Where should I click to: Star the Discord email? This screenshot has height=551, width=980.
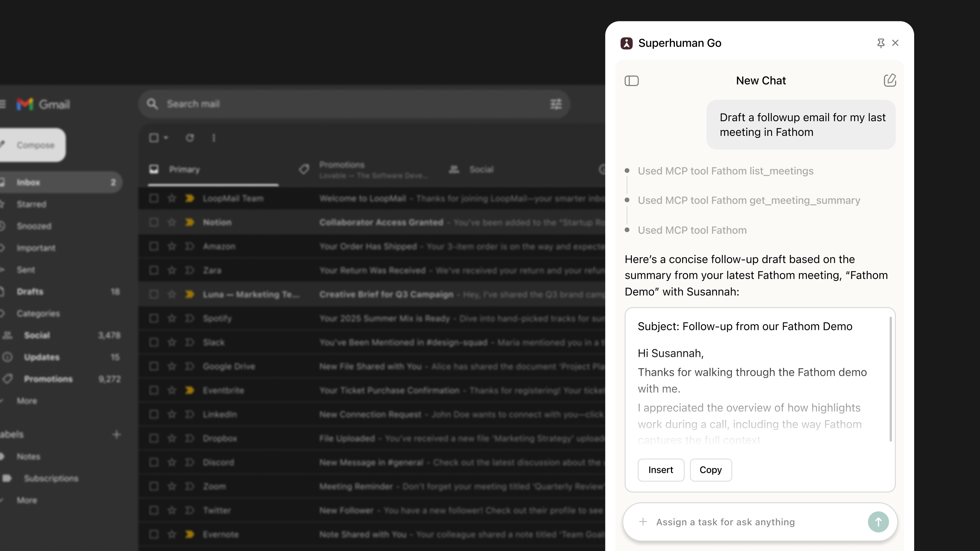click(172, 462)
